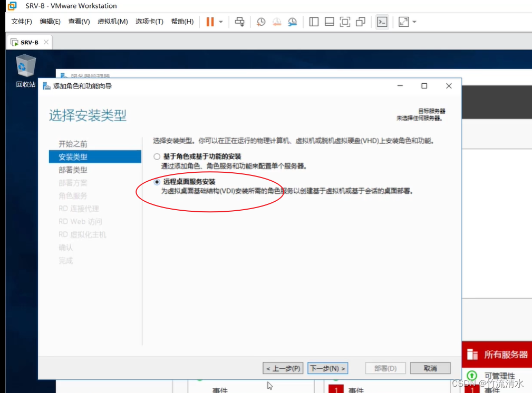Viewport: 532px width, 393px height.
Task: Click the Send Ctrl+Alt+Del toolbar icon
Action: coord(239,22)
